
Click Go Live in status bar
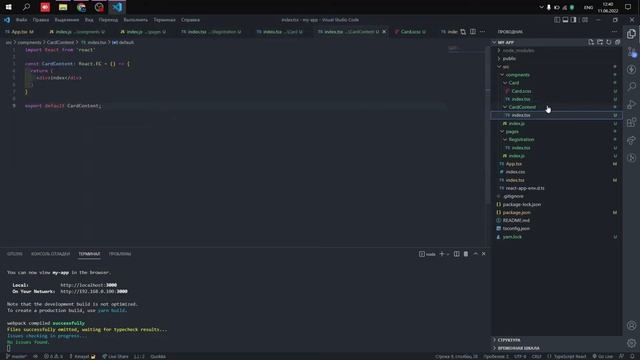click(x=603, y=356)
